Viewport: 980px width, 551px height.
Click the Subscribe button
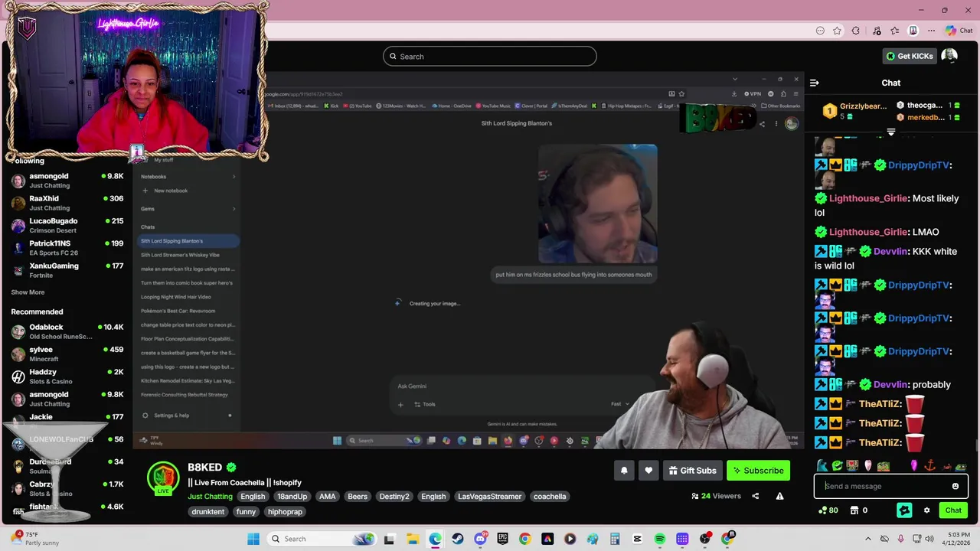click(758, 471)
